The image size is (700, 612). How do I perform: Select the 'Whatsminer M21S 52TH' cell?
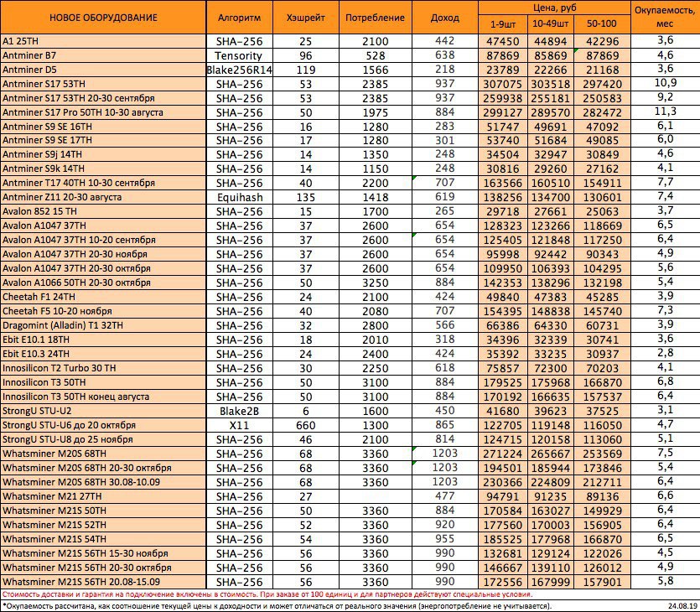pyautogui.click(x=103, y=525)
